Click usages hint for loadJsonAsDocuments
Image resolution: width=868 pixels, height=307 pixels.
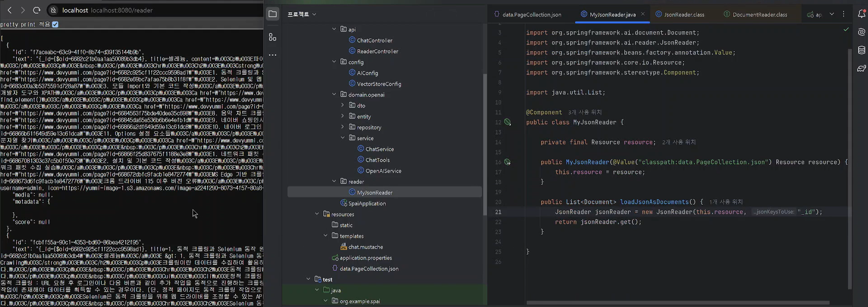tap(726, 202)
